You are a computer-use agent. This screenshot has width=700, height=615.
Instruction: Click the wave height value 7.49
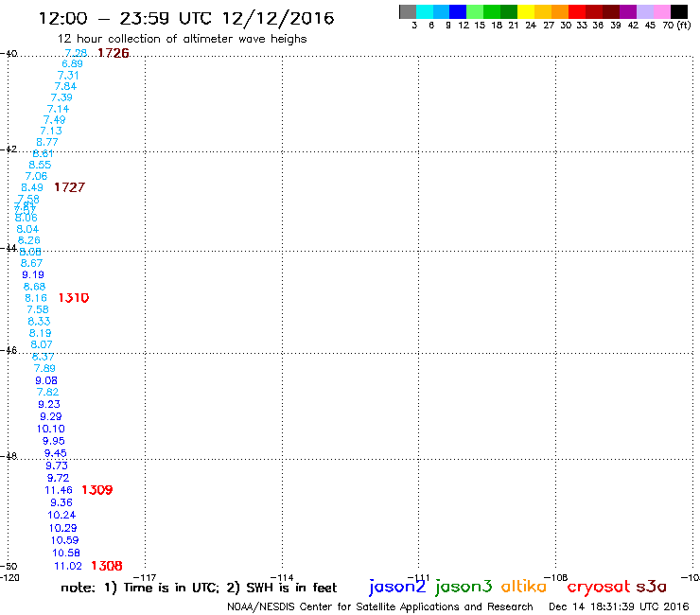click(55, 120)
